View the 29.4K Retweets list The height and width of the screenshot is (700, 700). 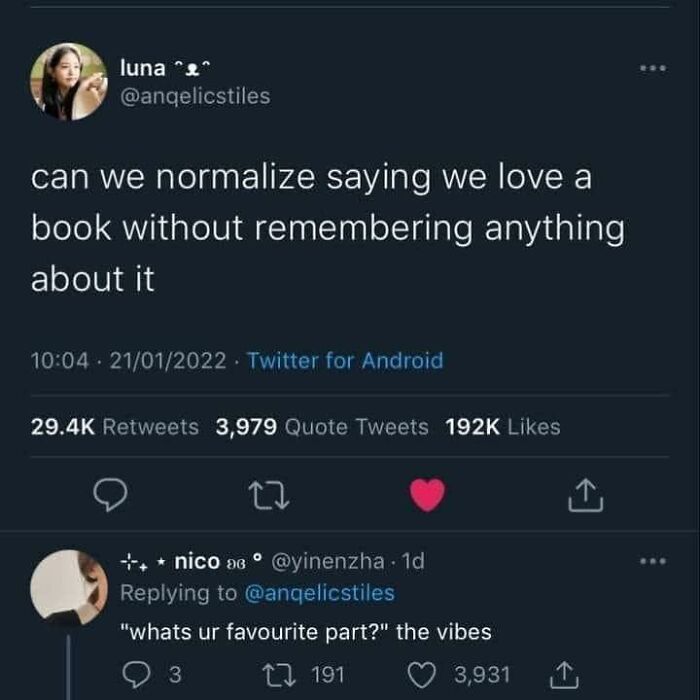115,427
